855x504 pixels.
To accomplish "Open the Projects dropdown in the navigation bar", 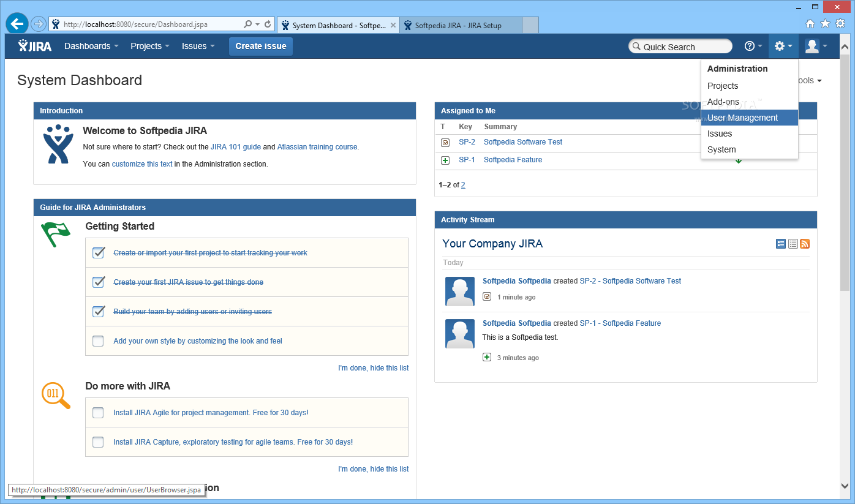I will (x=150, y=46).
